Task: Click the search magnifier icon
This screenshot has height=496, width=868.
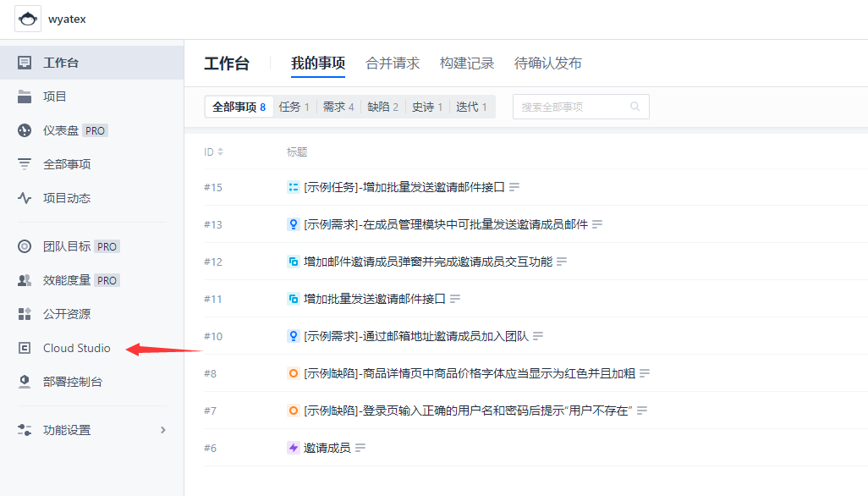Action: tap(635, 107)
